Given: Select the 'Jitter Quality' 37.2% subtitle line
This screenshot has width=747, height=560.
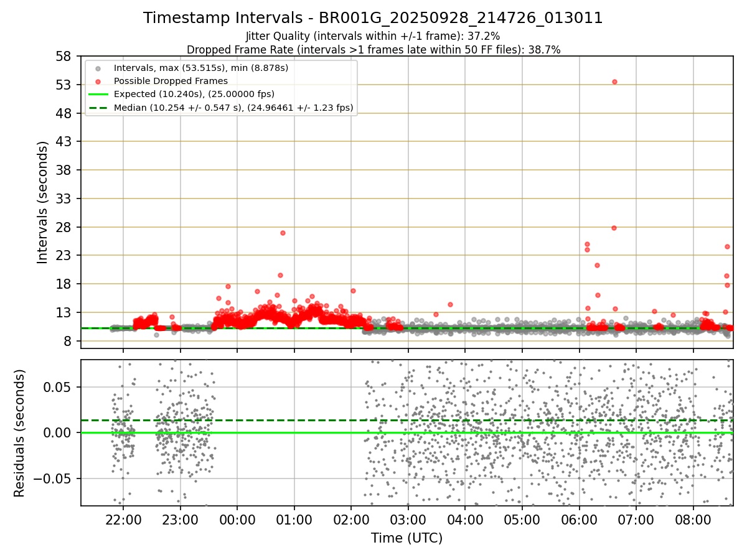Looking at the screenshot, I should tap(373, 36).
